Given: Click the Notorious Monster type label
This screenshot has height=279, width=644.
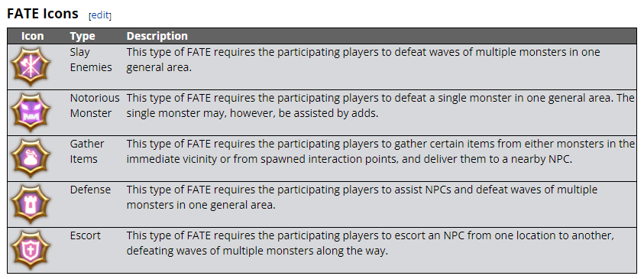Looking at the screenshot, I should [95, 106].
